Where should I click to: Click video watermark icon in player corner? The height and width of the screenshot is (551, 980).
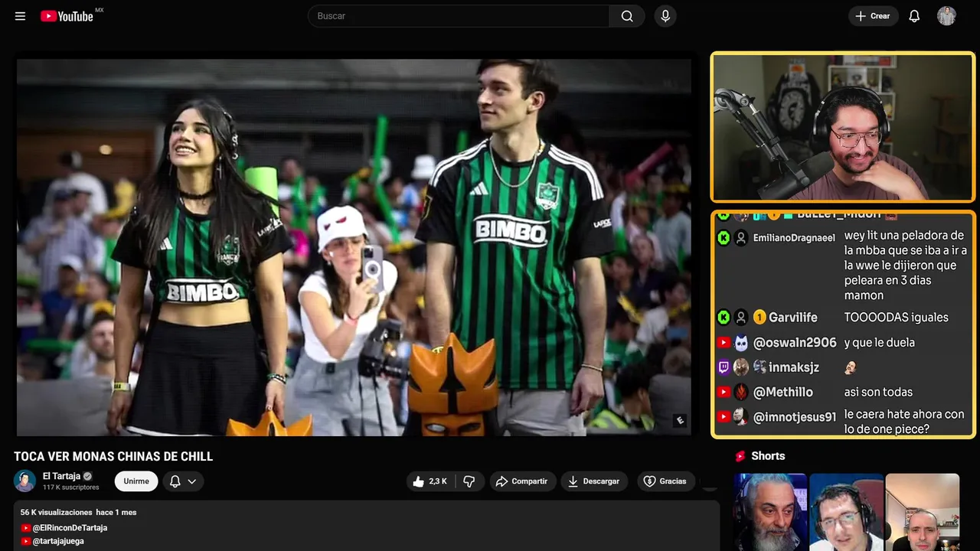point(679,420)
